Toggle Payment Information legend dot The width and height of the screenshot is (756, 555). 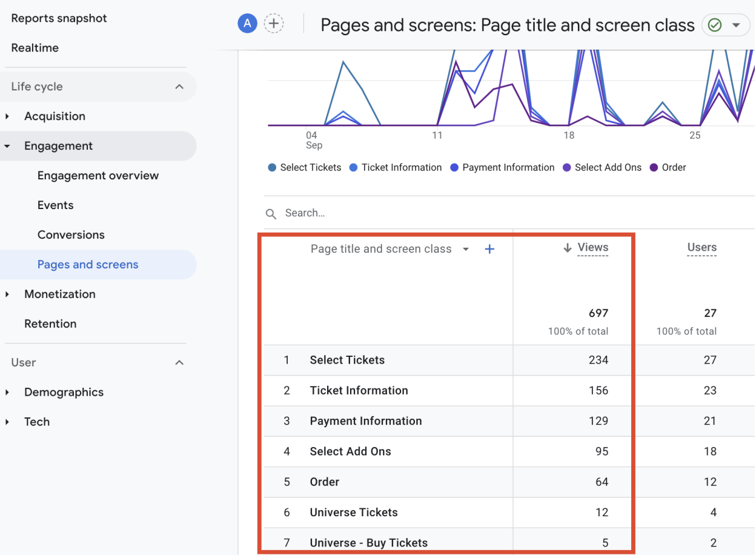click(454, 168)
